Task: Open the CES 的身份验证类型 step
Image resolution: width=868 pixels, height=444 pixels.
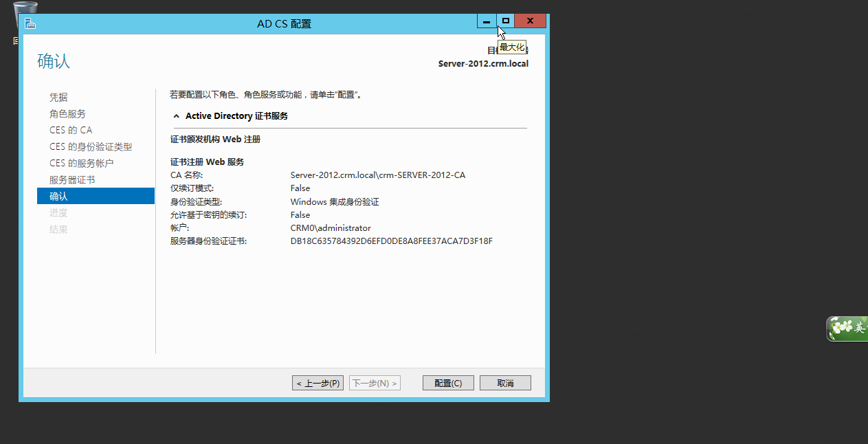Action: click(x=91, y=146)
